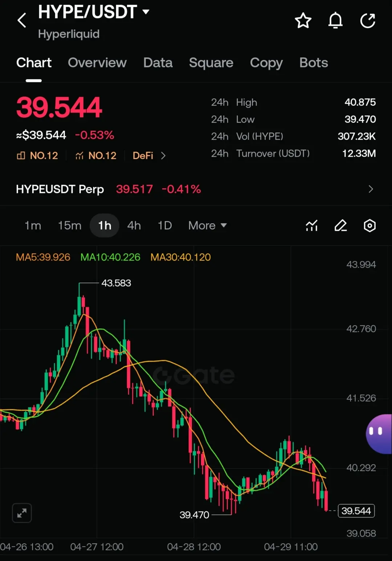Tap the 39.470 low price marker on chart
Screen dimensions: 392x561
(x=194, y=515)
